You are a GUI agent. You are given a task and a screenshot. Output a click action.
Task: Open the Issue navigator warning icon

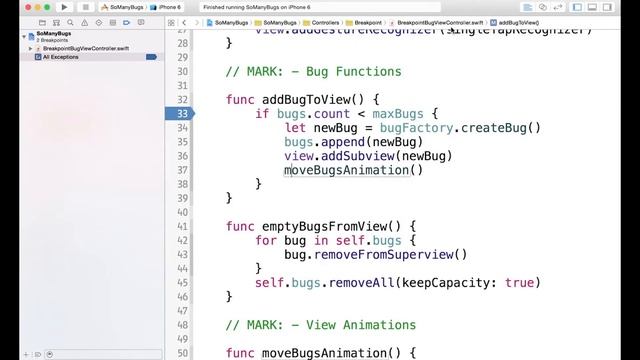pyautogui.click(x=84, y=22)
